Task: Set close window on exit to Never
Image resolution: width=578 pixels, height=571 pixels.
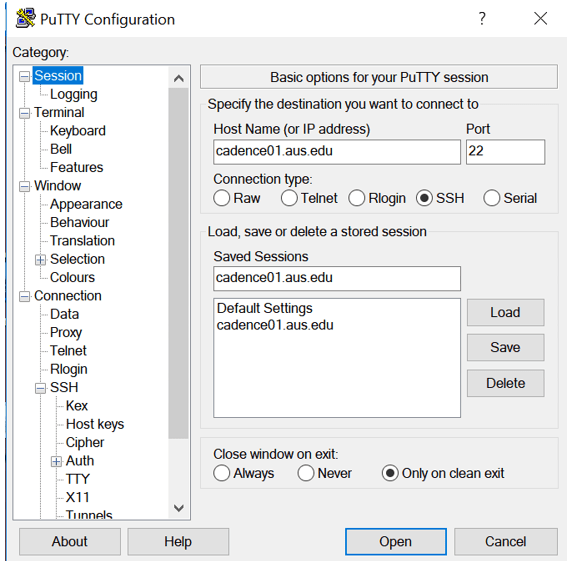Action: (x=306, y=473)
